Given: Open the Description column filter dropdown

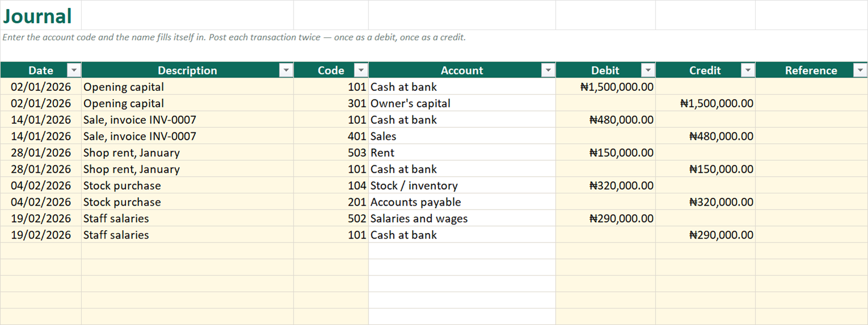Looking at the screenshot, I should pos(286,70).
